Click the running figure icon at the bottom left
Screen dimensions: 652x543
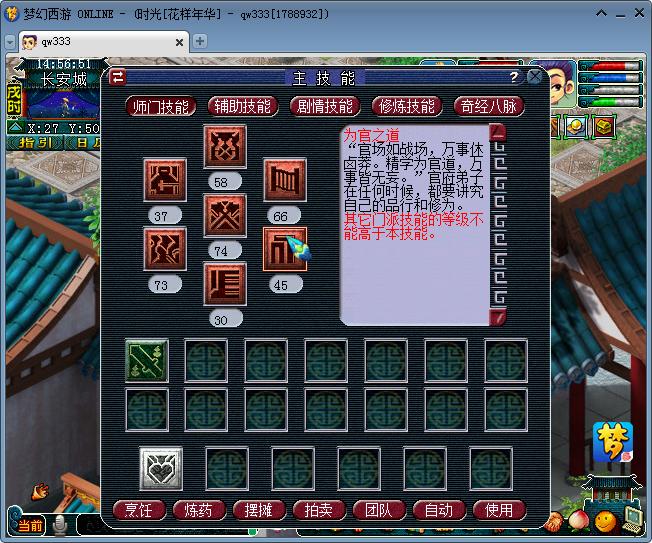click(40, 491)
